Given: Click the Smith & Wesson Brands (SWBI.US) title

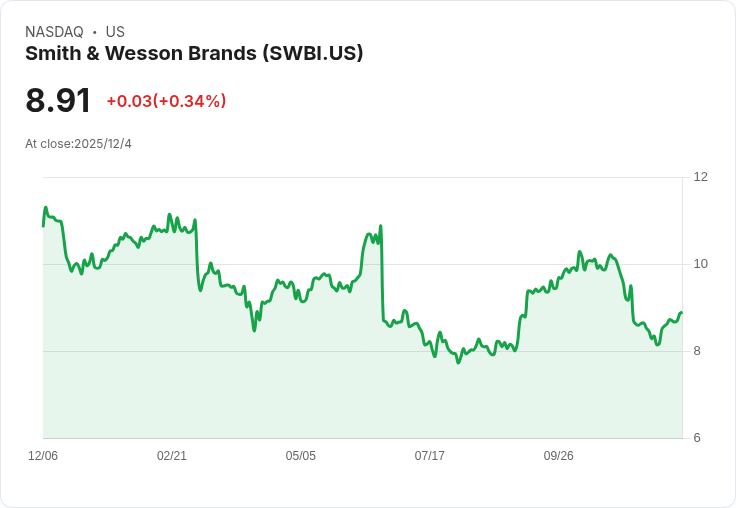Looking at the screenshot, I should [x=194, y=54].
